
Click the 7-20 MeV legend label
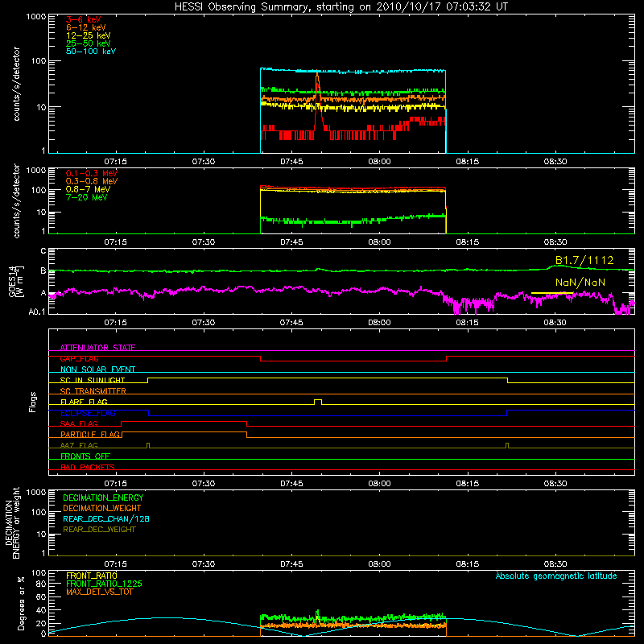(86, 197)
